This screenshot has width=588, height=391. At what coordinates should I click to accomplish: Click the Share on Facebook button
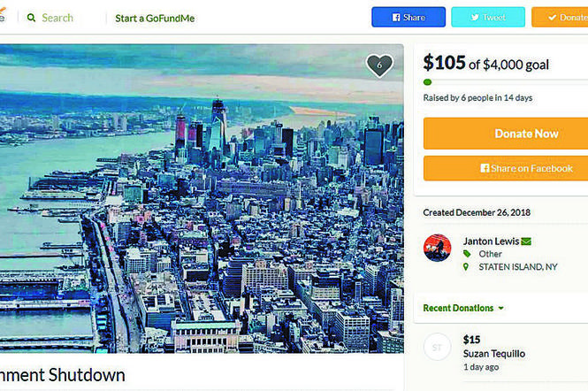526,168
